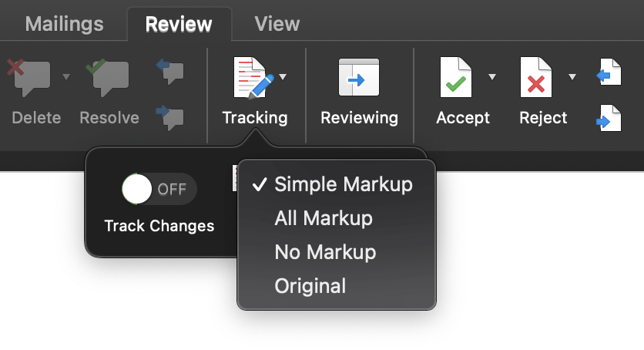Go to the previous comment
Screen dimensions: 644x350
pyautogui.click(x=169, y=71)
